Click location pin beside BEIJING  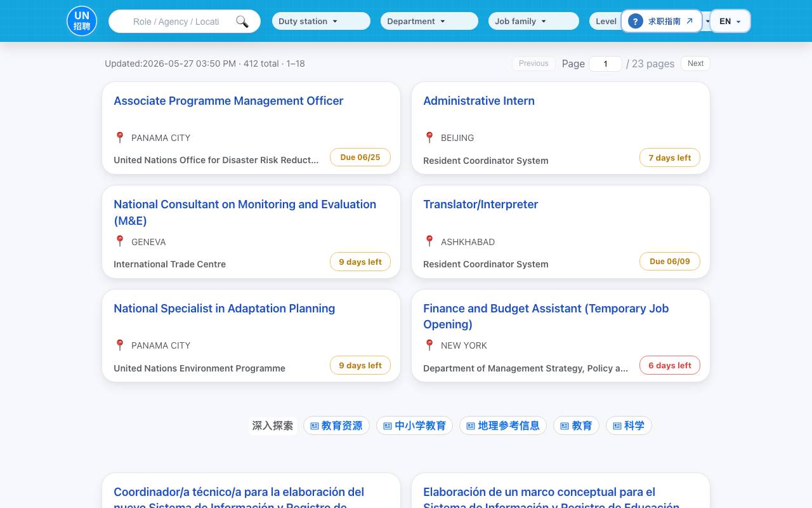click(x=429, y=137)
